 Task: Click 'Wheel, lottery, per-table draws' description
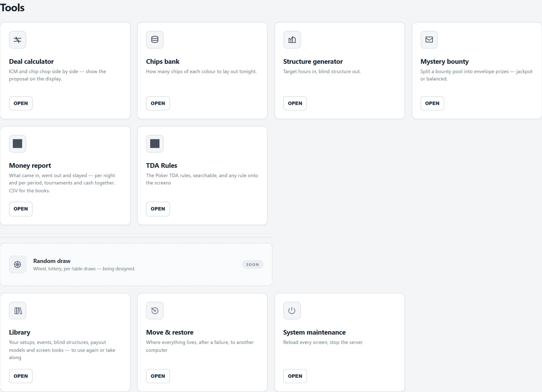click(x=84, y=269)
